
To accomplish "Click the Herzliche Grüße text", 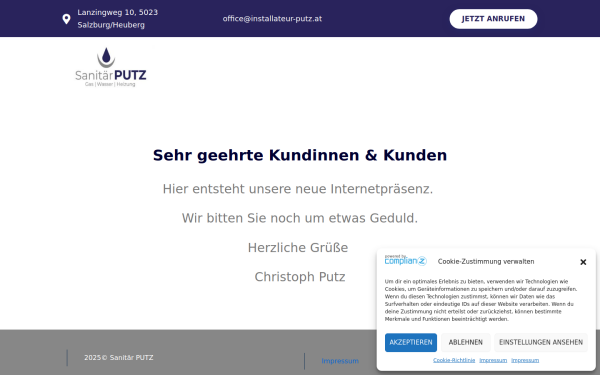I will coord(298,248).
